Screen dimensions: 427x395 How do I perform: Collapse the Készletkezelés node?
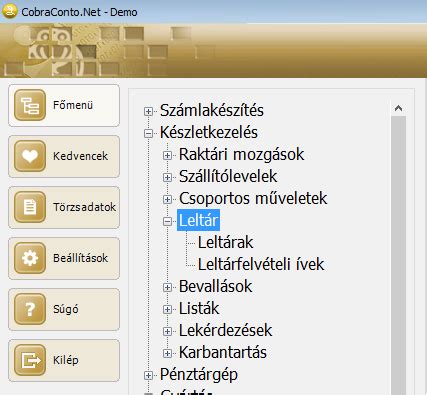148,133
